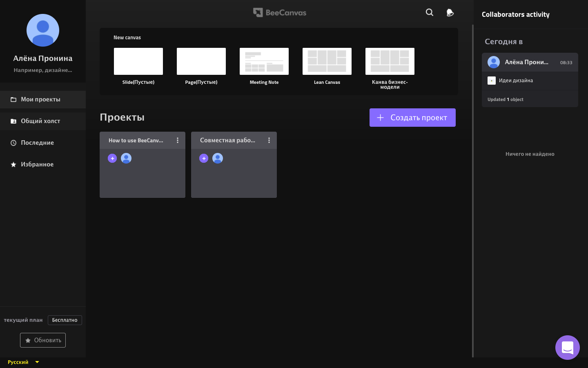This screenshot has height=368, width=588.
Task: Open options menu for How to use BeeCanvas
Action: point(178,140)
